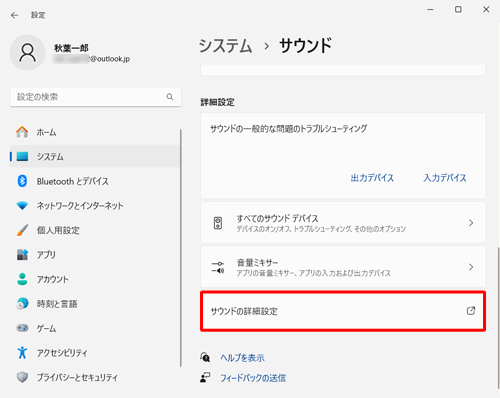Click the help icon beside ヘルプを表示
This screenshot has height=398, width=500.
[x=205, y=357]
